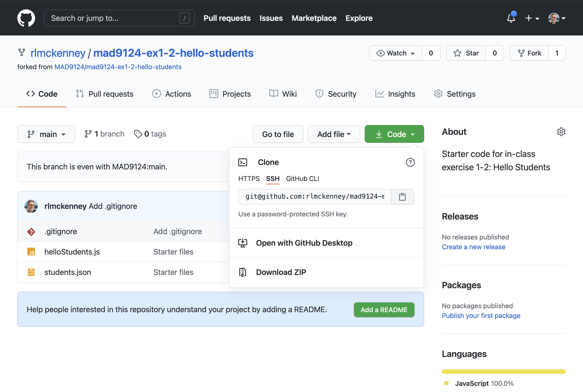The image size is (583, 392).
Task: Fork this repository
Action: pyautogui.click(x=529, y=53)
